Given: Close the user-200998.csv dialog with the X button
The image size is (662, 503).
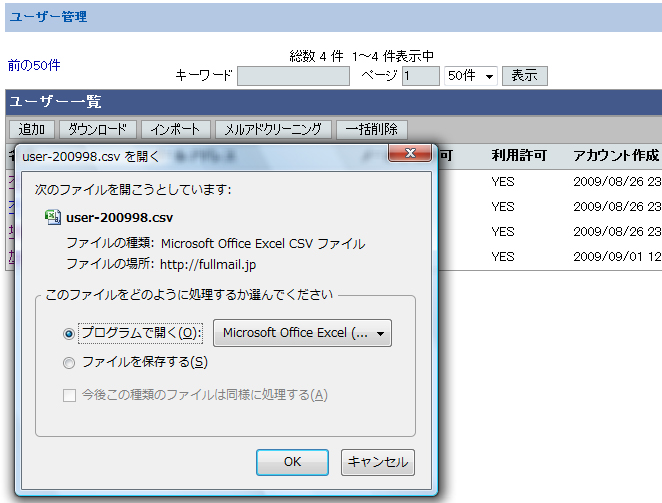Looking at the screenshot, I should [410, 153].
